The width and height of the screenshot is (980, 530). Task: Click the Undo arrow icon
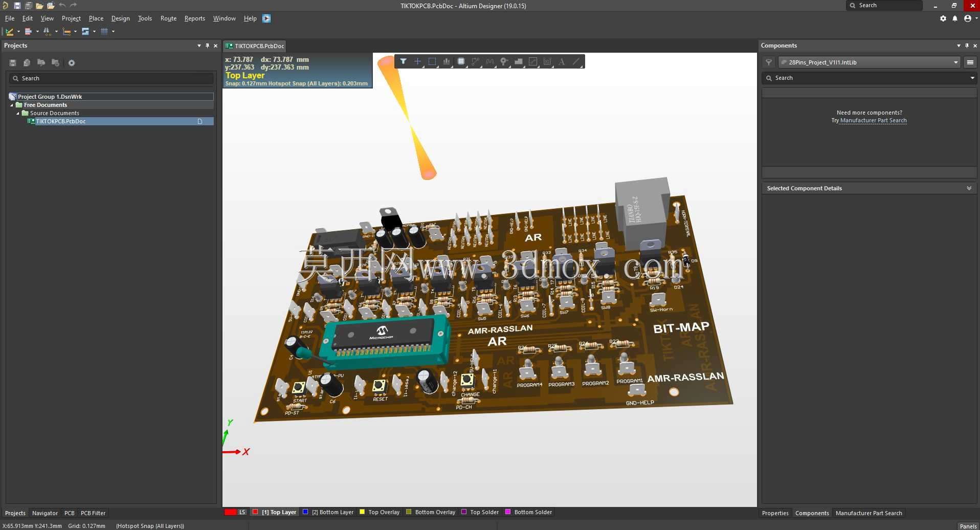click(x=62, y=6)
